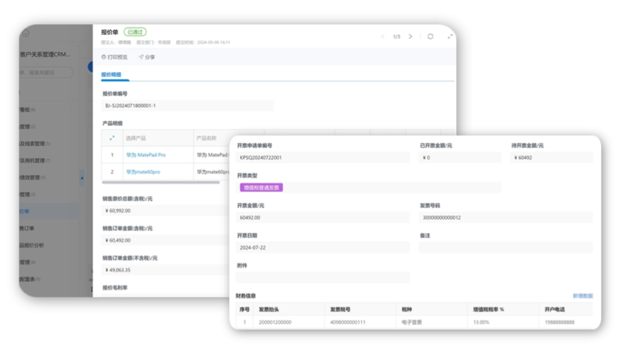Click the 分享 share button
This screenshot has width=621, height=364.
pyautogui.click(x=147, y=57)
